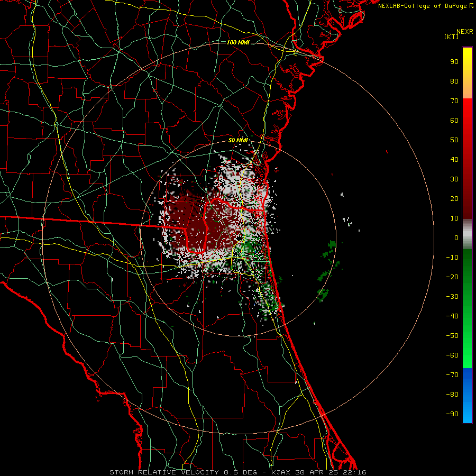Click the "-50" scale label

point(452,336)
